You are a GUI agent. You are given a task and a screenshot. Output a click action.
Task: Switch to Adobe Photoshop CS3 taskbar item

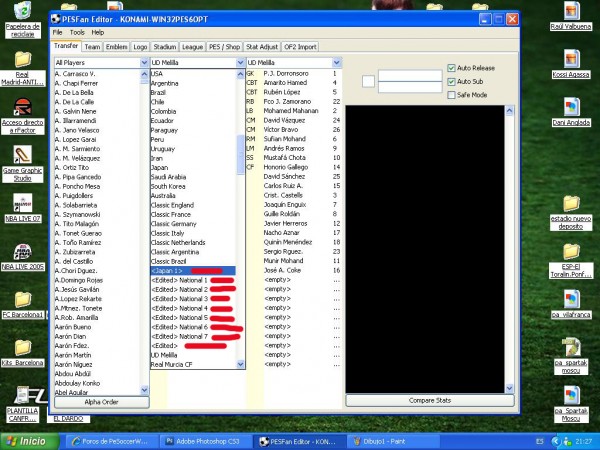(x=205, y=441)
